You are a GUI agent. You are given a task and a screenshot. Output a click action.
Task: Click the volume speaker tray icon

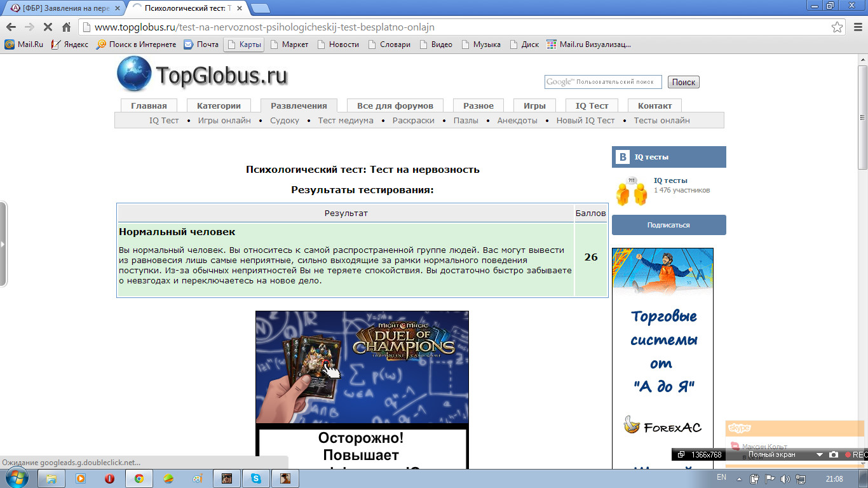coord(785,479)
